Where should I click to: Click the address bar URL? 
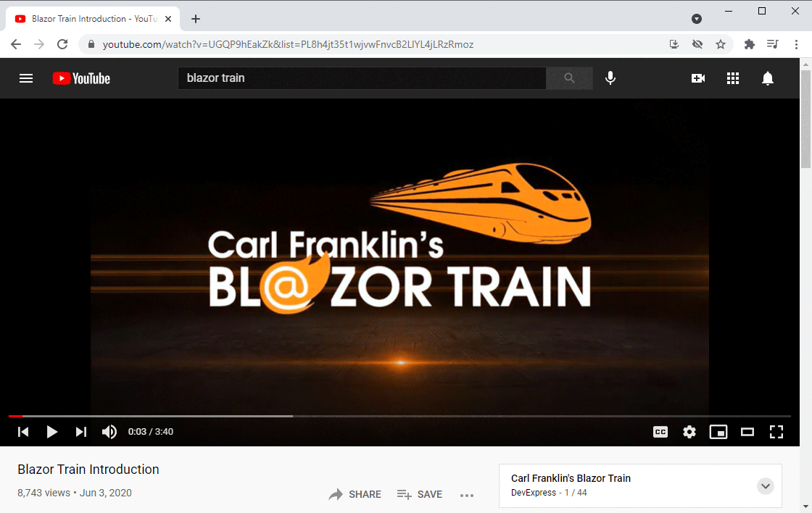tap(288, 44)
